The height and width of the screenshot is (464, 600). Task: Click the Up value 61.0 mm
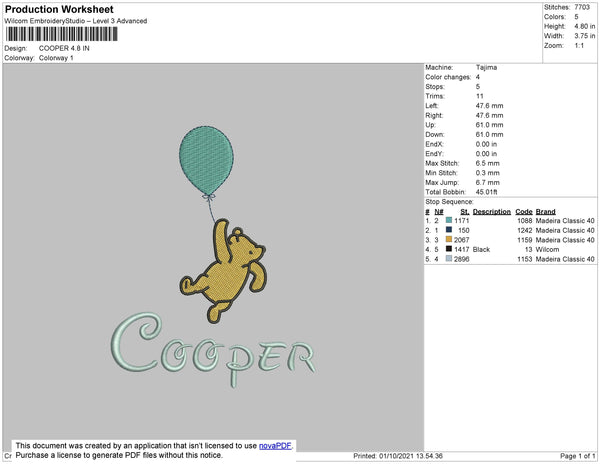(489, 125)
